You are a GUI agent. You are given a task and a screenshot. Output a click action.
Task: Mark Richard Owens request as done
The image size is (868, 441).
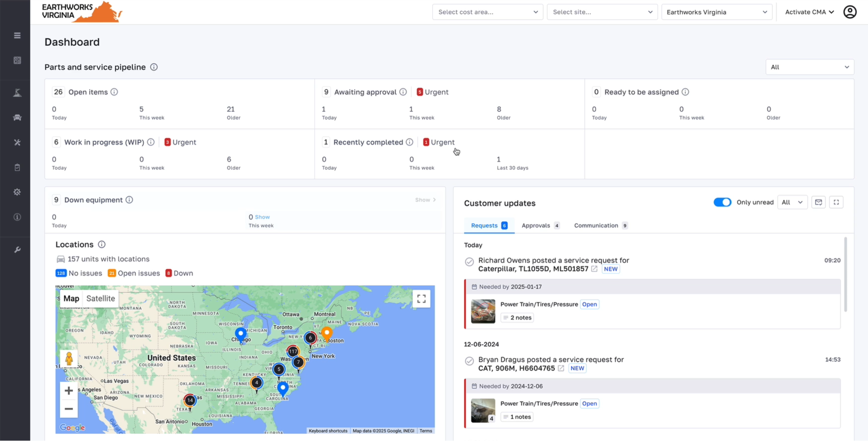pyautogui.click(x=469, y=262)
